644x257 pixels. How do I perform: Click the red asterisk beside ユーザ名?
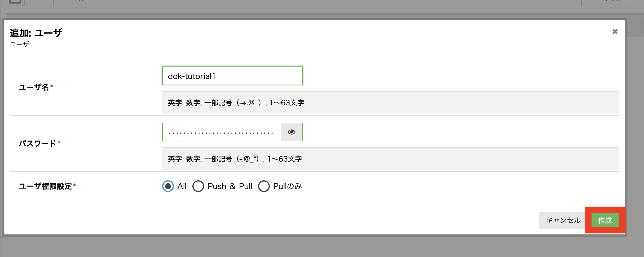coord(52,86)
